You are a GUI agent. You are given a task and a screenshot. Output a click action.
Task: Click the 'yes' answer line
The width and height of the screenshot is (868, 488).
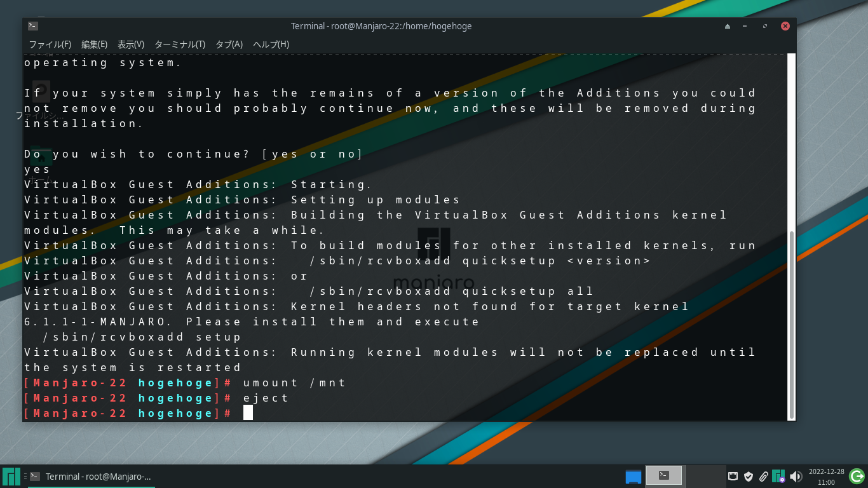(x=37, y=169)
